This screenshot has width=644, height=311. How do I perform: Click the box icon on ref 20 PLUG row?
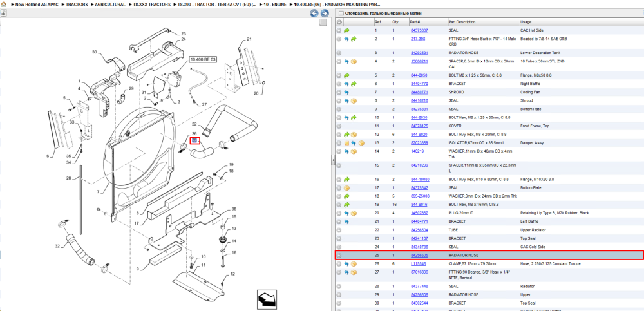[354, 213]
